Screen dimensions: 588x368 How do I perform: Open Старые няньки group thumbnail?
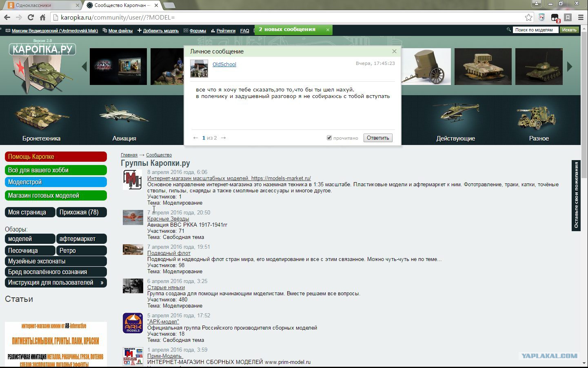tap(133, 286)
